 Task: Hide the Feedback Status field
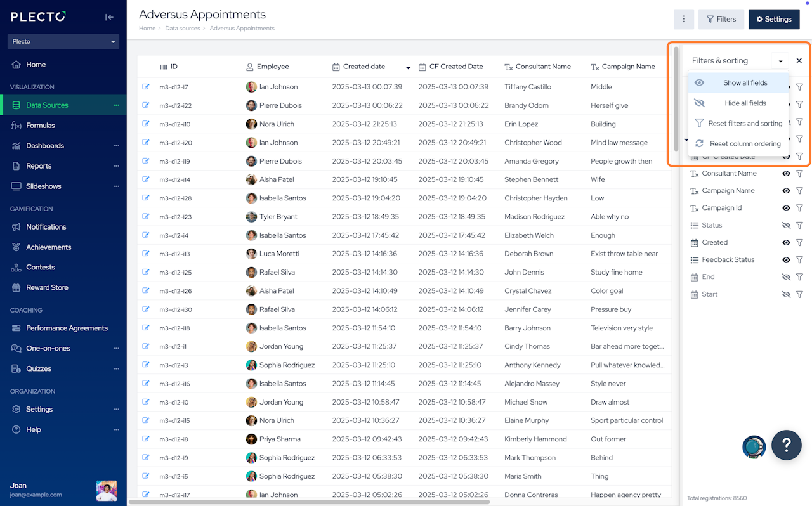tap(786, 260)
